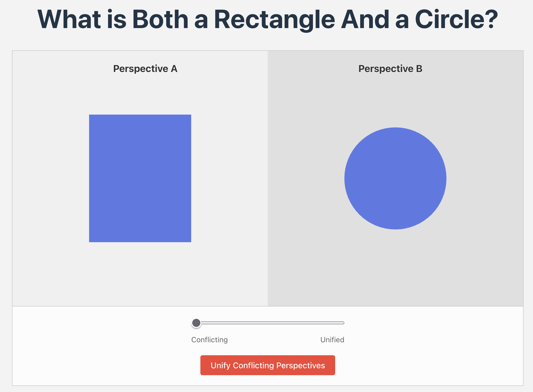Select the blue rectangle in Perspective A
The height and width of the screenshot is (392, 533).
click(140, 178)
